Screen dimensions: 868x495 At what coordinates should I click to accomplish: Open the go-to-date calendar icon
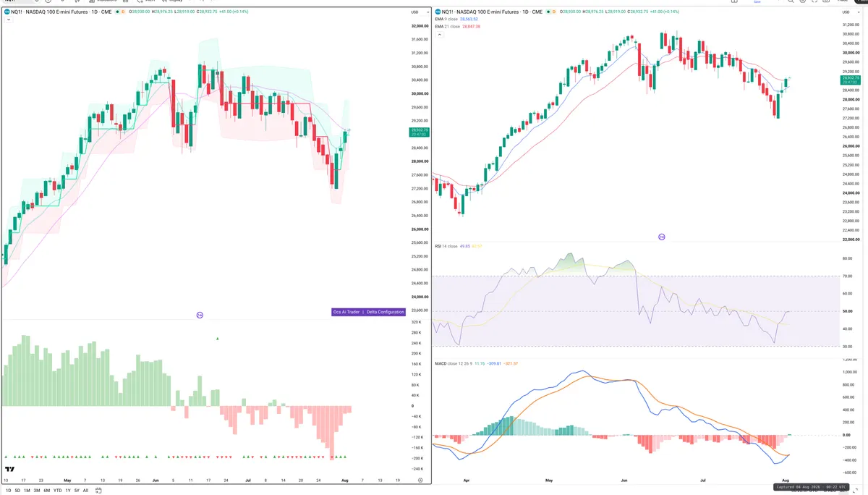point(98,491)
